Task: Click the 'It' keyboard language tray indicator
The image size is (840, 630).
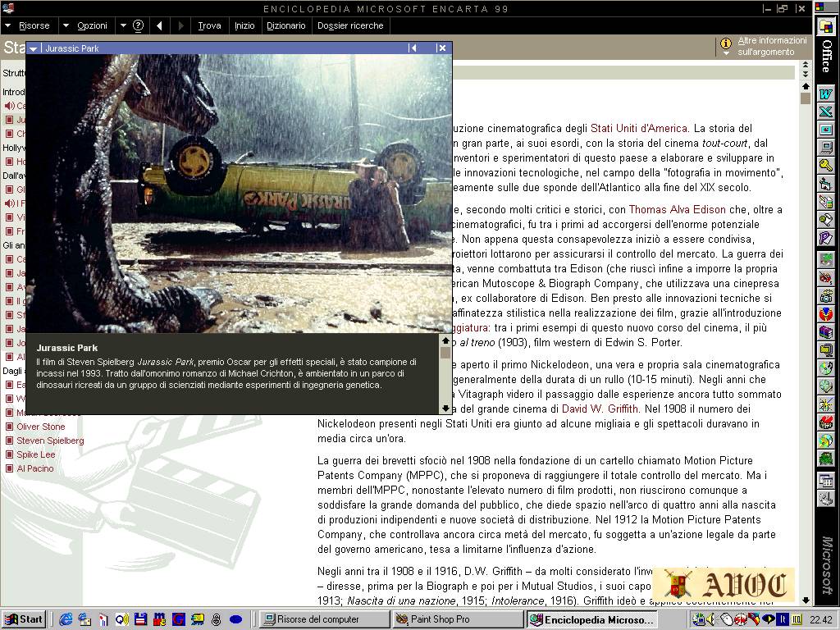Action: pos(783,620)
